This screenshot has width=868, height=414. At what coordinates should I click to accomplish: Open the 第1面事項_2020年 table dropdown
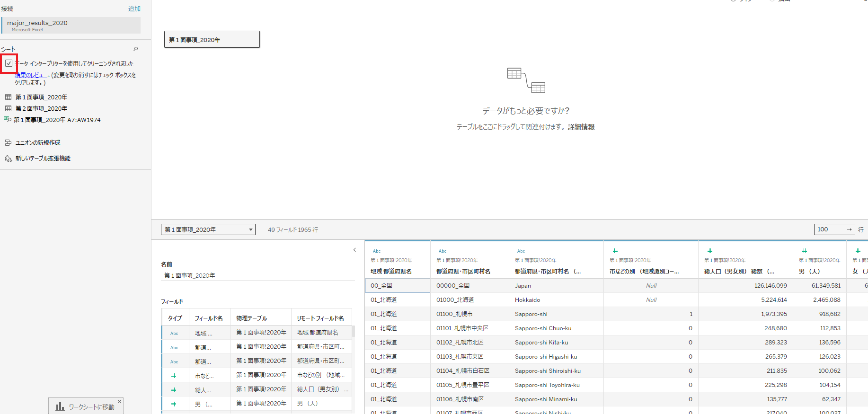208,229
